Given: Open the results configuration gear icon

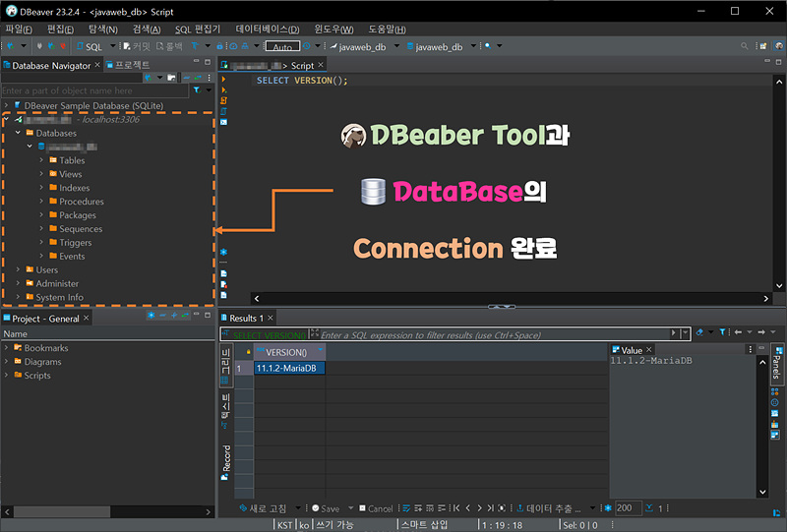Looking at the screenshot, I should click(x=608, y=508).
